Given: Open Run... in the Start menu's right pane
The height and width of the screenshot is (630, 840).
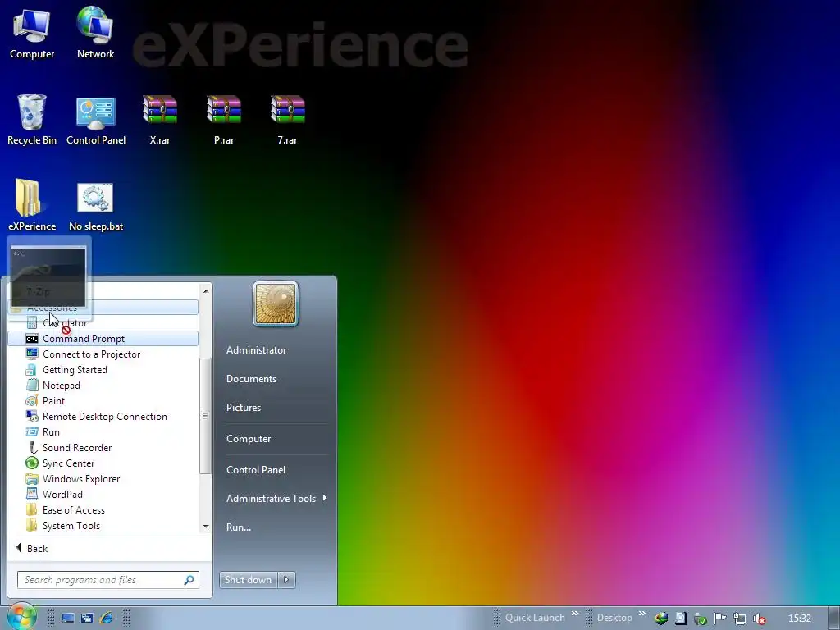Looking at the screenshot, I should coord(239,527).
